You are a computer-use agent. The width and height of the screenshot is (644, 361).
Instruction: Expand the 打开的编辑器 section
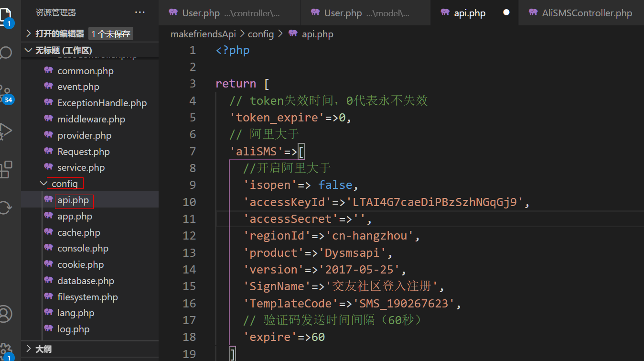[60, 34]
